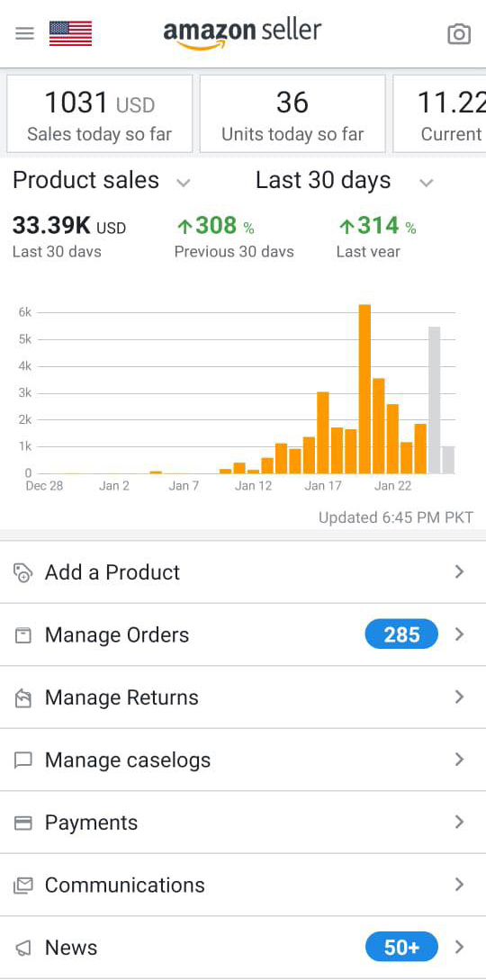Screen dimensions: 486x980
Task: Click the Manage Returns package icon
Action: click(x=23, y=698)
